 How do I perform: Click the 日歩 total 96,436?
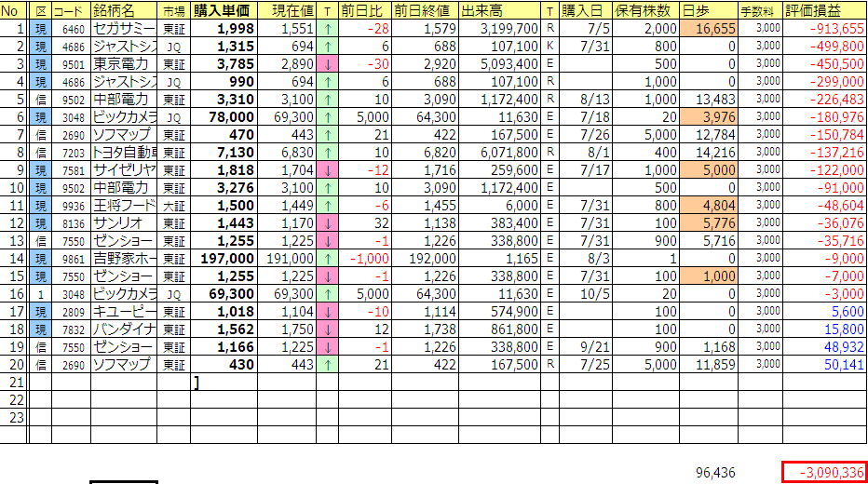coord(715,472)
